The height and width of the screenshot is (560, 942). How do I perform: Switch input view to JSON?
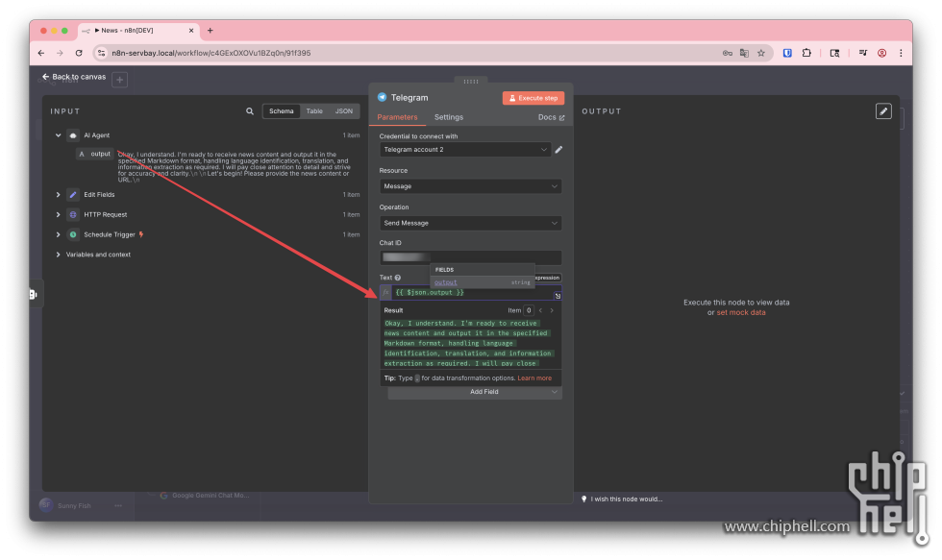[344, 111]
